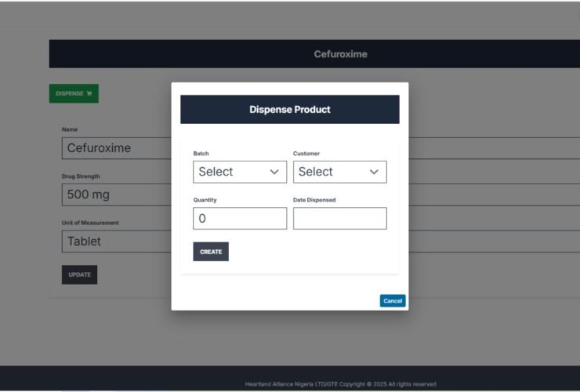Click the Customer field label
Viewport: 580px width, 392px height.
(x=306, y=154)
